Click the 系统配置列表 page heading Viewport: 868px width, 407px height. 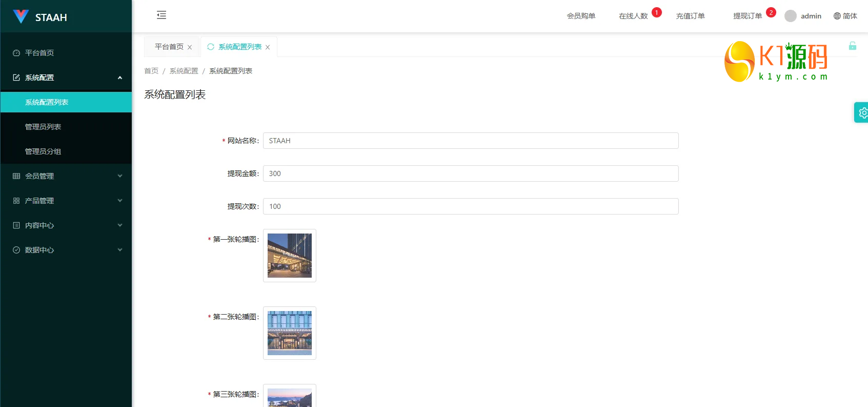tap(175, 94)
